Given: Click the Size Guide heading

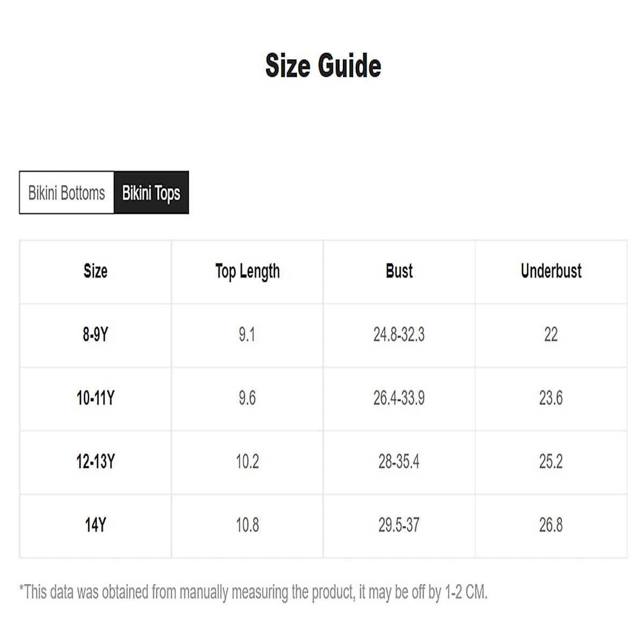Looking at the screenshot, I should [x=323, y=65].
